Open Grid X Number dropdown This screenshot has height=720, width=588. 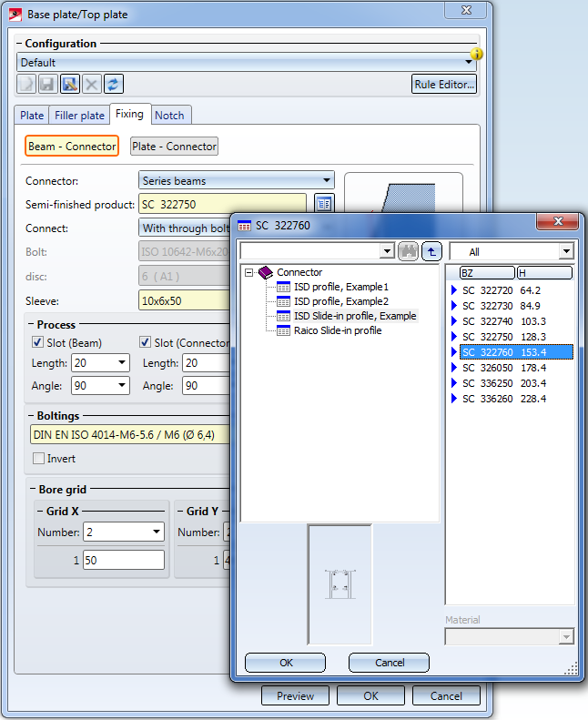pyautogui.click(x=157, y=532)
